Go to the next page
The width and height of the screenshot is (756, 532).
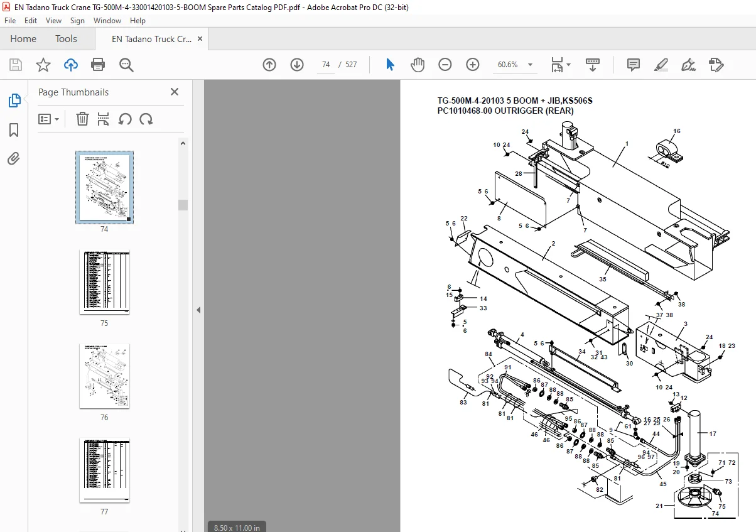297,65
